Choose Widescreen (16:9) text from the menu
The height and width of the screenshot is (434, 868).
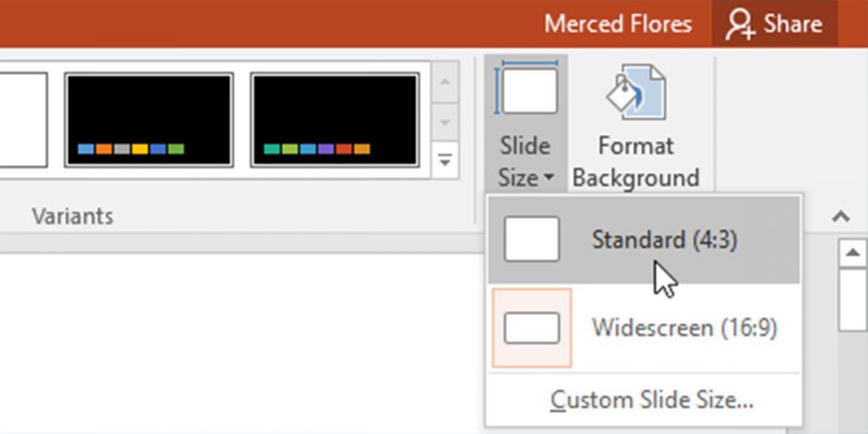point(684,328)
